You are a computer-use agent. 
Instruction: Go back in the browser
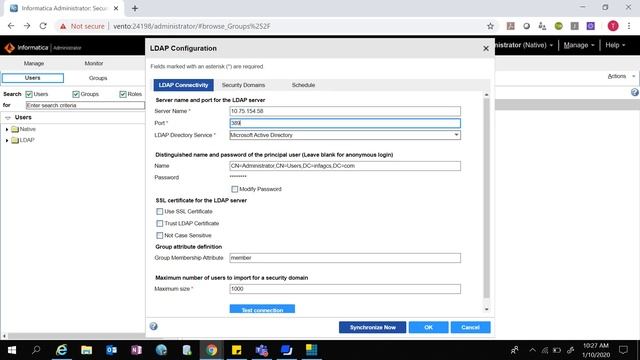11,26
